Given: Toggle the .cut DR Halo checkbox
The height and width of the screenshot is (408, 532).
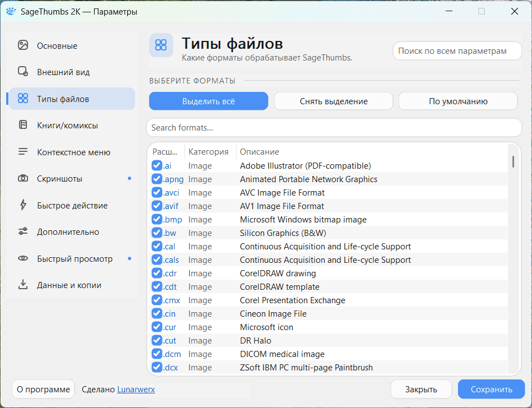Looking at the screenshot, I should pyautogui.click(x=157, y=340).
